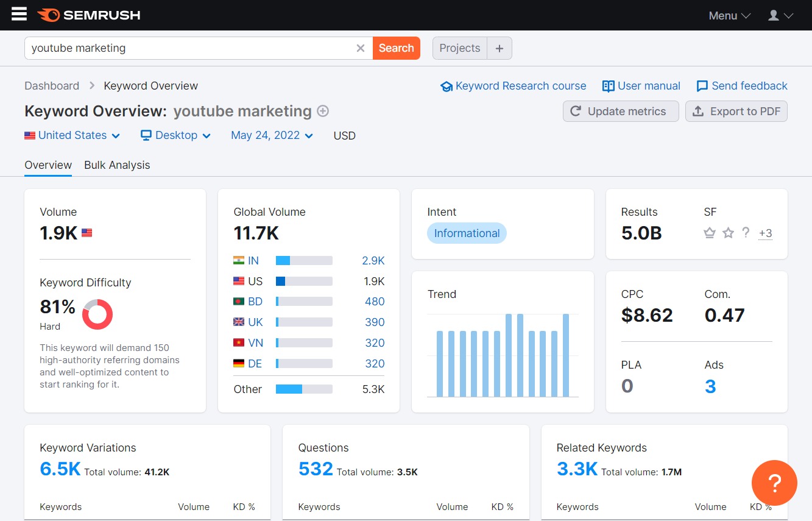Click the IN country link
The image size is (812, 521).
253,261
